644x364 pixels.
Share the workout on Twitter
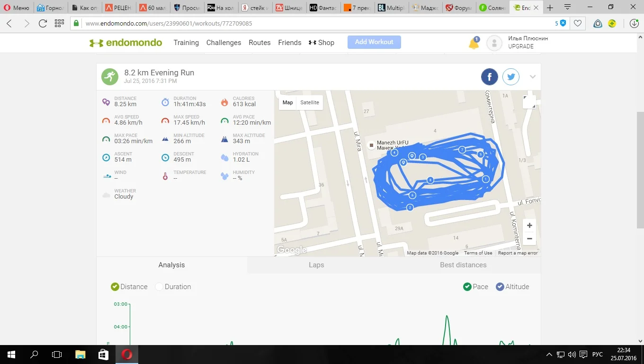[511, 77]
